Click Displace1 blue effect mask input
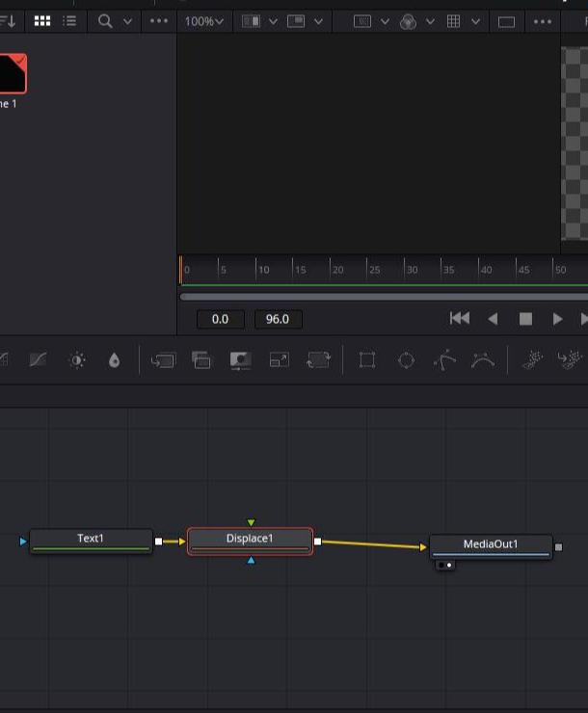 (x=251, y=561)
